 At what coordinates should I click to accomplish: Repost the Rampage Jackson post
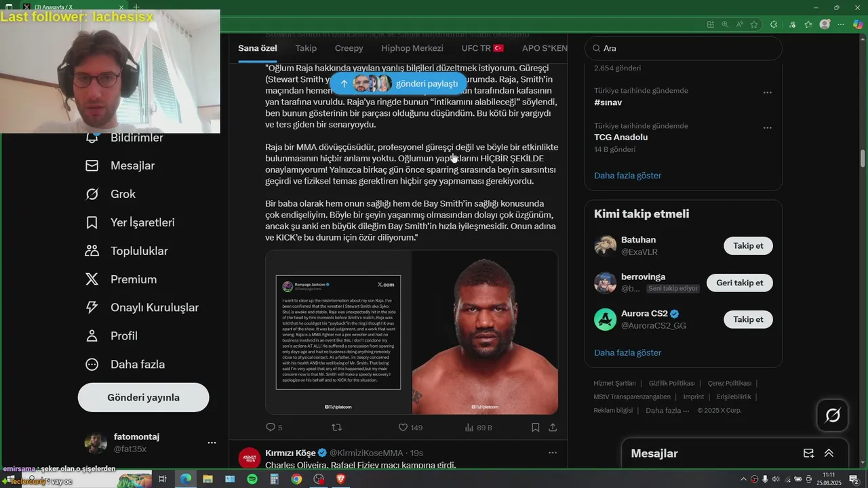tap(336, 427)
